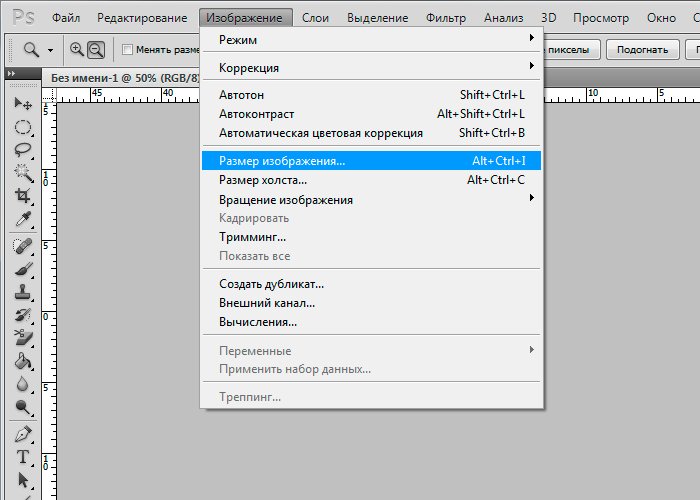Select the Eyedropper tool
The height and width of the screenshot is (500, 700).
tap(23, 219)
